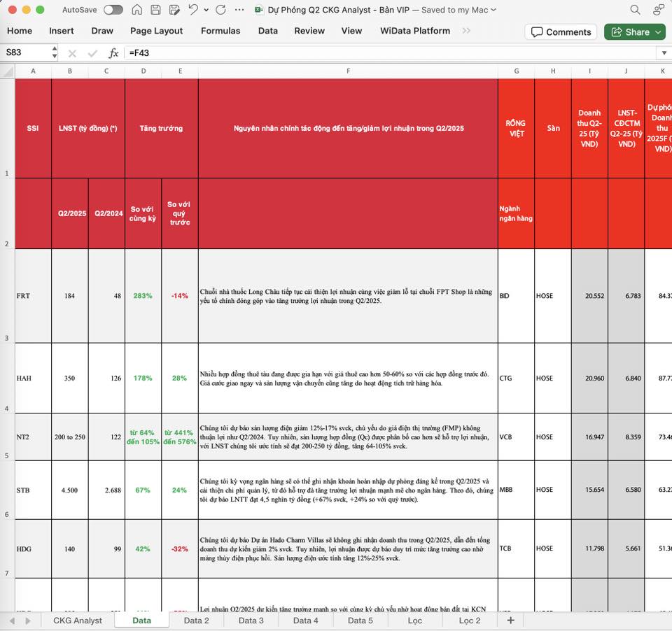Click the Insert Function fx icon
Image resolution: width=672 pixels, height=631 pixels.
point(113,53)
